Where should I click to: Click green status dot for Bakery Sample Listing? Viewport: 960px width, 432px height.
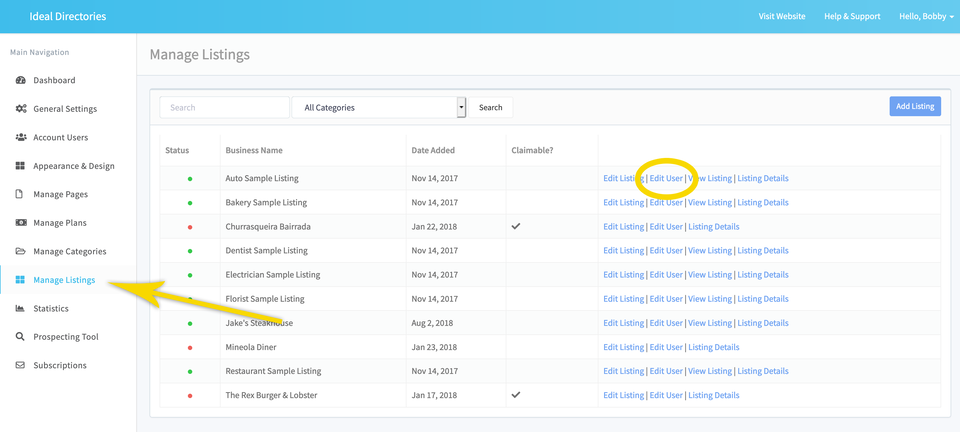pos(190,203)
